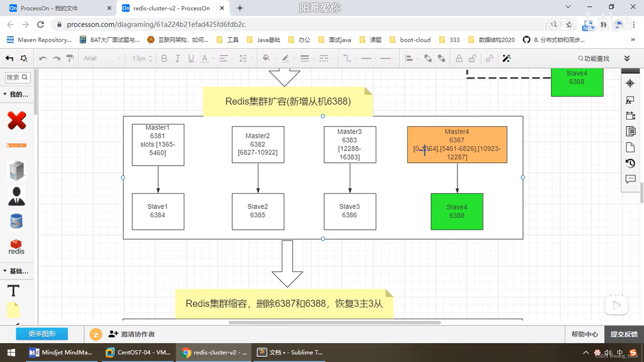Toggle italic text formatting
The width and height of the screenshot is (644, 362).
[x=177, y=58]
